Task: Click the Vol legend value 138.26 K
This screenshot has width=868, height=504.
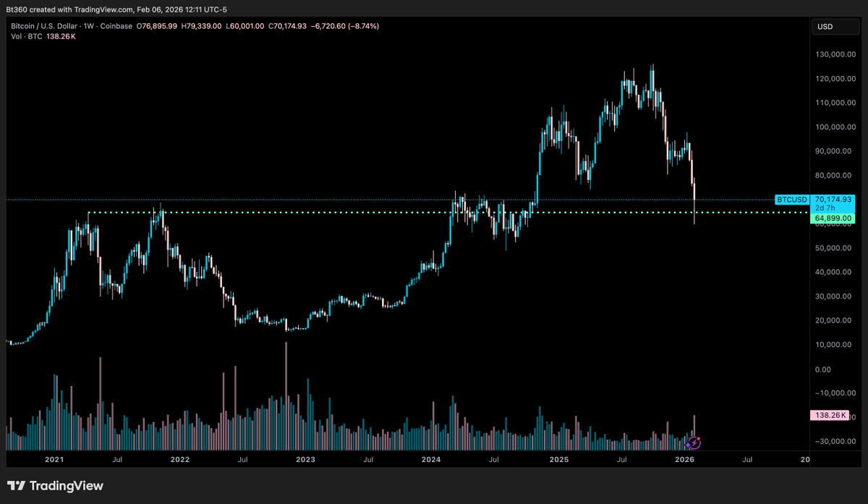Action: click(x=61, y=35)
